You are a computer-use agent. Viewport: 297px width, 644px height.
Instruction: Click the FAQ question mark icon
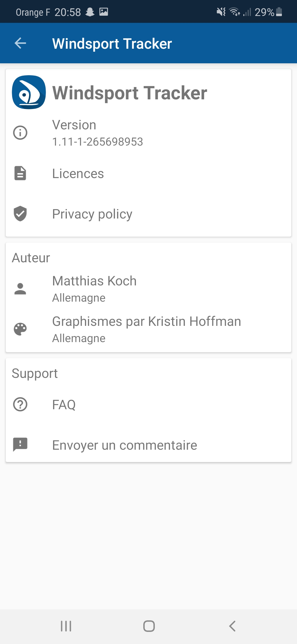coord(20,405)
